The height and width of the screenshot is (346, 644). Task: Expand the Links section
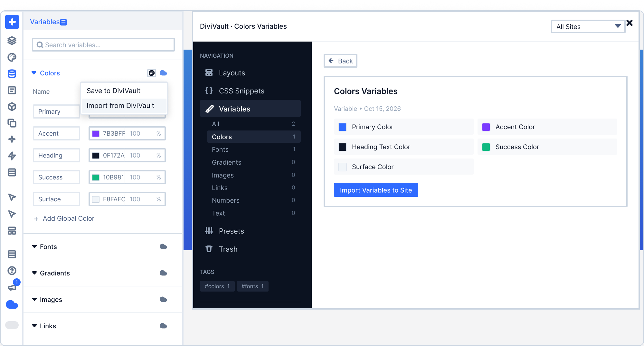click(x=34, y=326)
